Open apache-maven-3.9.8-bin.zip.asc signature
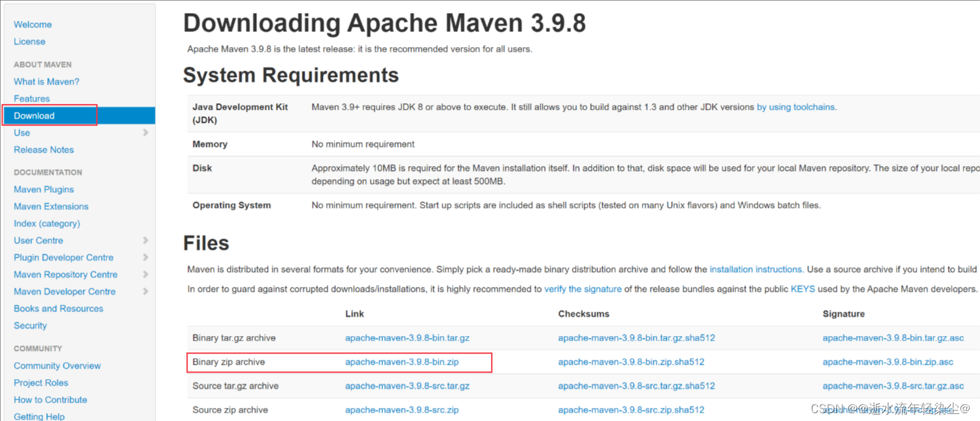 [x=888, y=362]
